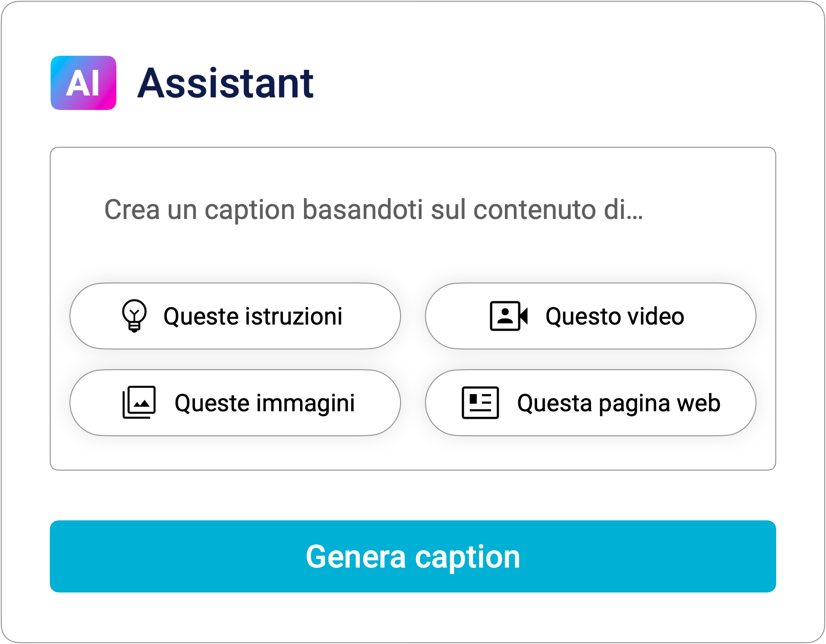Click the web page article icon
Viewport: 826px width, 644px height.
tap(480, 403)
